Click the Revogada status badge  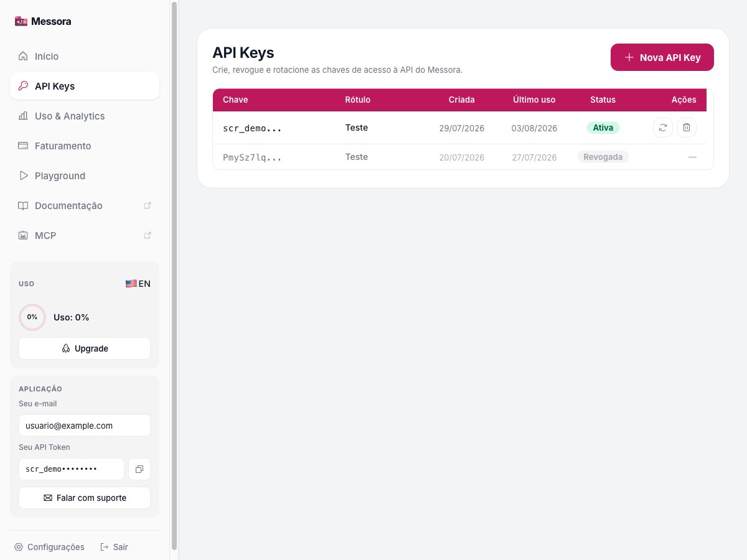[603, 157]
